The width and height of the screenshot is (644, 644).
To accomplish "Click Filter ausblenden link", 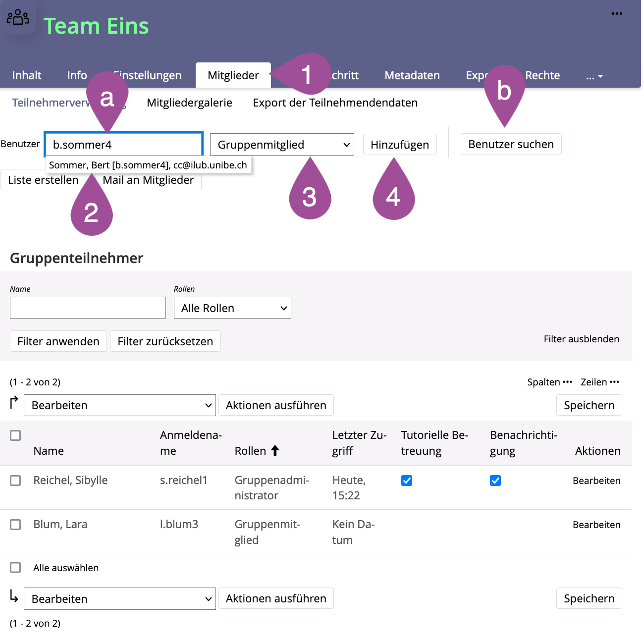I will (581, 339).
